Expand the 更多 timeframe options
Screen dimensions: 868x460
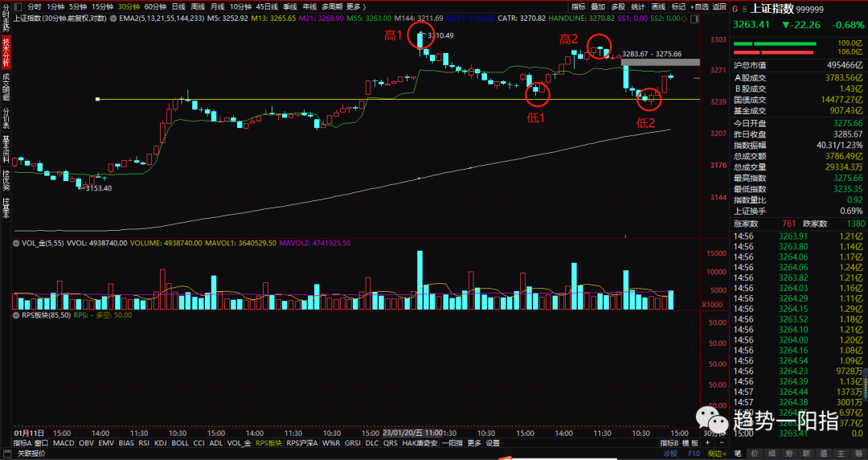click(x=356, y=6)
